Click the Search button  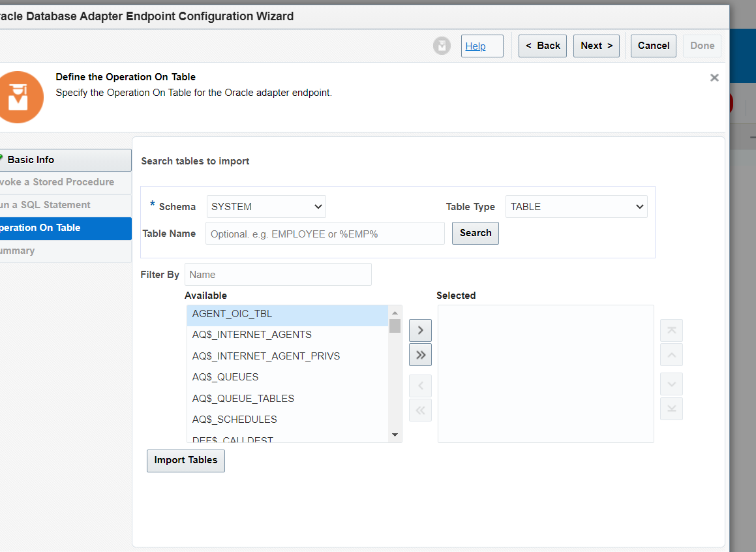[475, 233]
